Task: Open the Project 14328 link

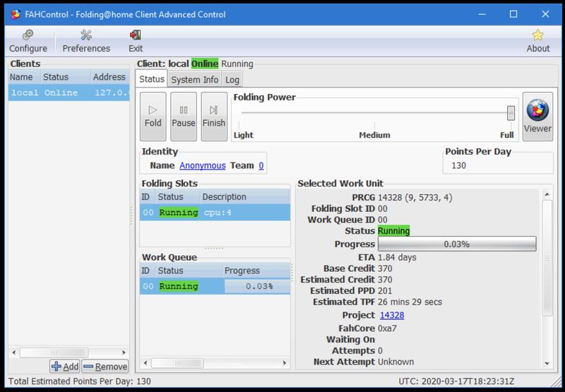Action: [x=392, y=315]
